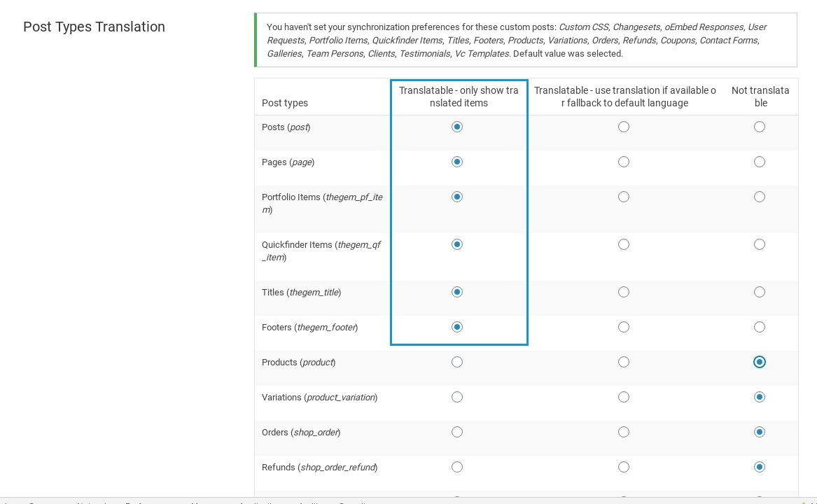Set Orders to show only translated items

coord(457,432)
